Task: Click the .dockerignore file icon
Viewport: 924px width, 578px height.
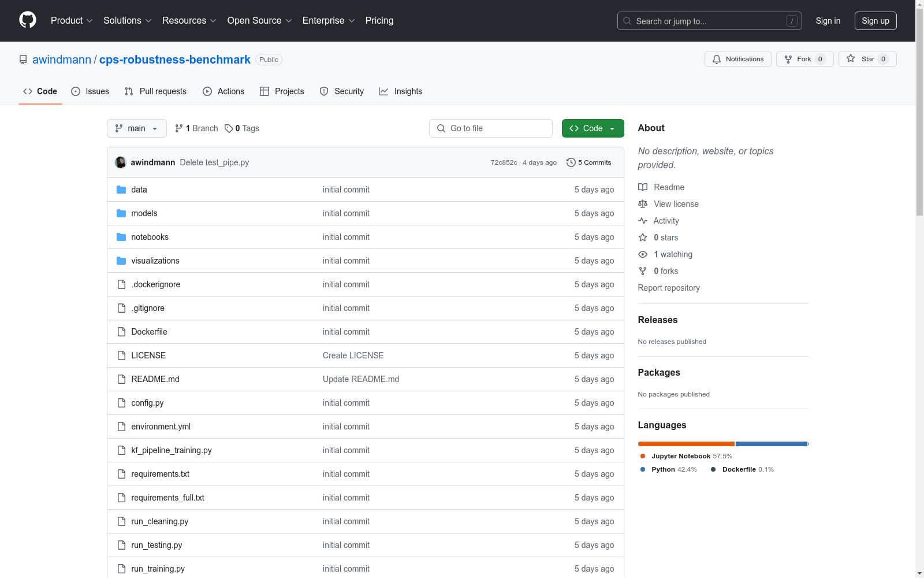Action: coord(121,284)
